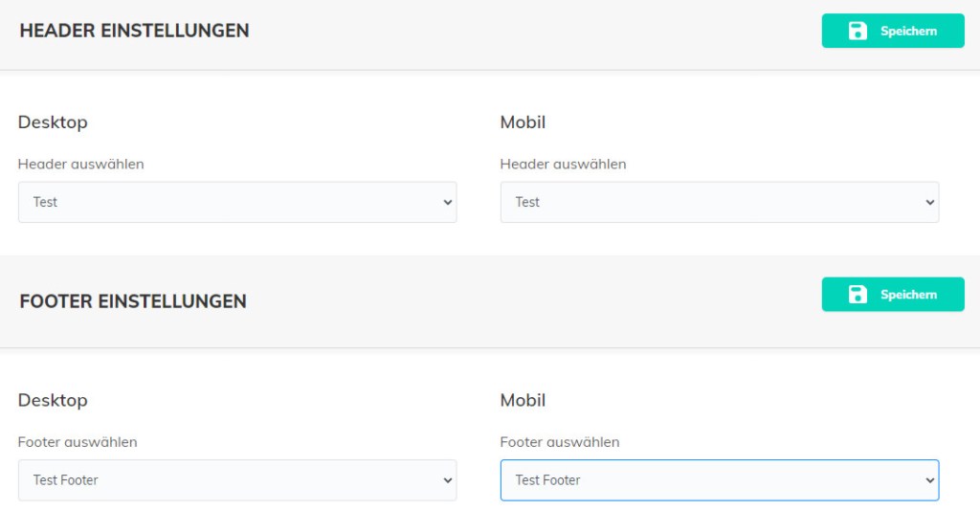This screenshot has height=510, width=980.
Task: Click the chevron arrow of Mobil footer dropdown
Action: click(929, 480)
